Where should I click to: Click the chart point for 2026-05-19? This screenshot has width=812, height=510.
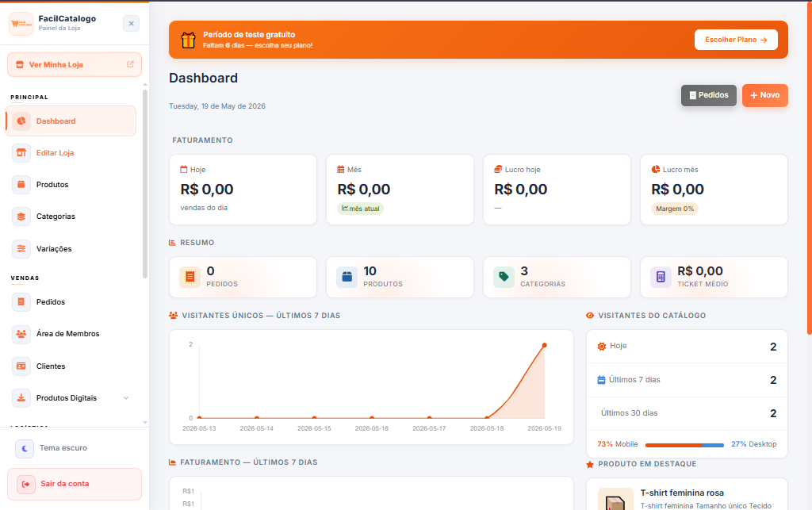[x=544, y=345]
